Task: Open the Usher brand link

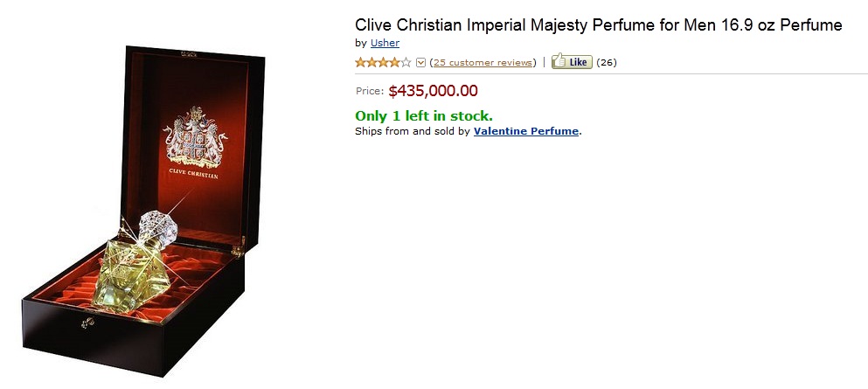Action: (385, 43)
